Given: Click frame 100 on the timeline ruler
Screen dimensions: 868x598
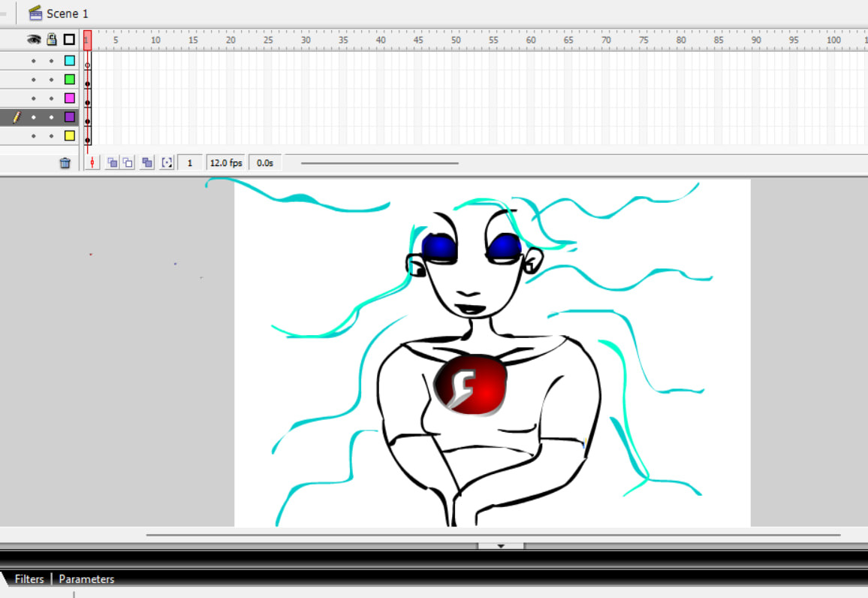Looking at the screenshot, I should (833, 40).
